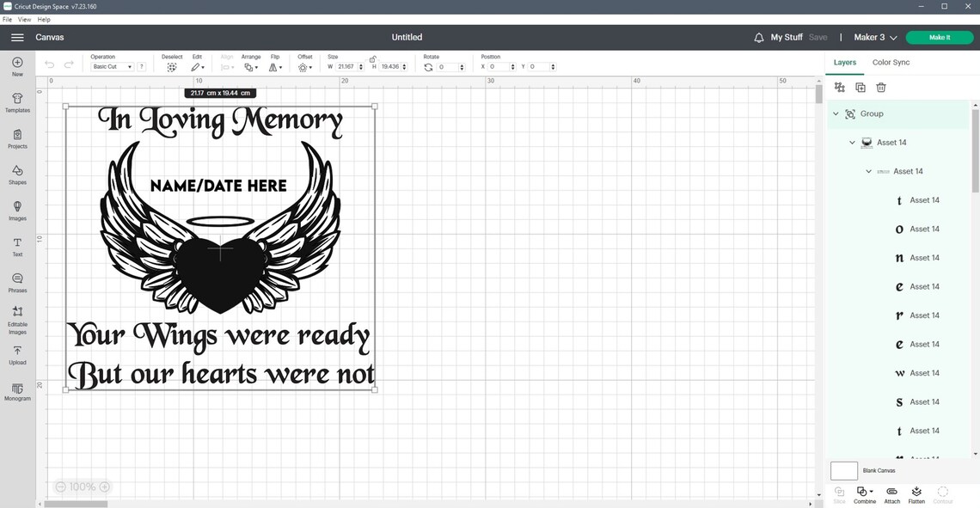The width and height of the screenshot is (980, 508).
Task: Click the Blank Canvas color swatch
Action: tap(843, 470)
